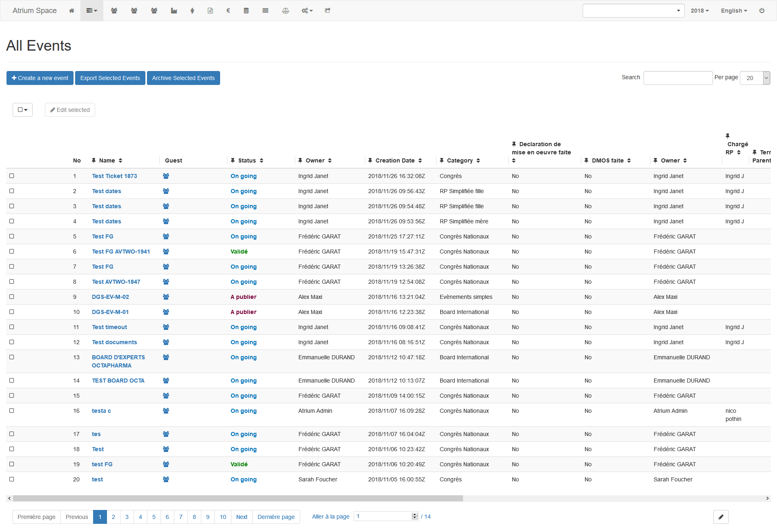Viewport: 777px width, 532px height.
Task: Click the Aller à la page stepper arrows
Action: [415, 516]
